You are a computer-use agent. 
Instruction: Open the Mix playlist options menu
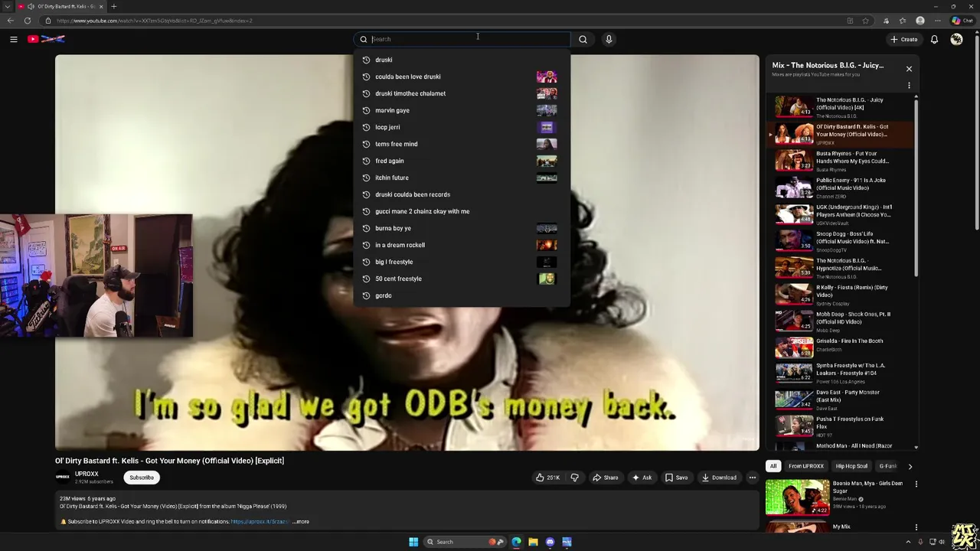pos(909,85)
